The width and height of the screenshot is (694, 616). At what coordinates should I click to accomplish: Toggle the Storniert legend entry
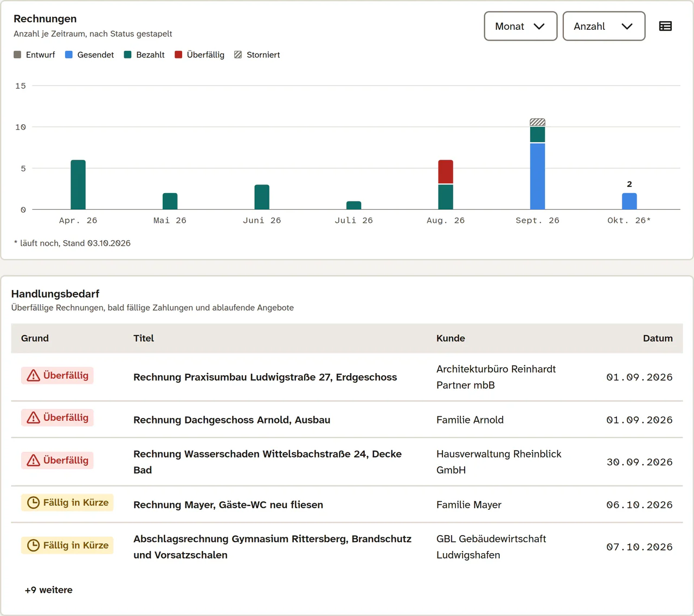pos(257,55)
